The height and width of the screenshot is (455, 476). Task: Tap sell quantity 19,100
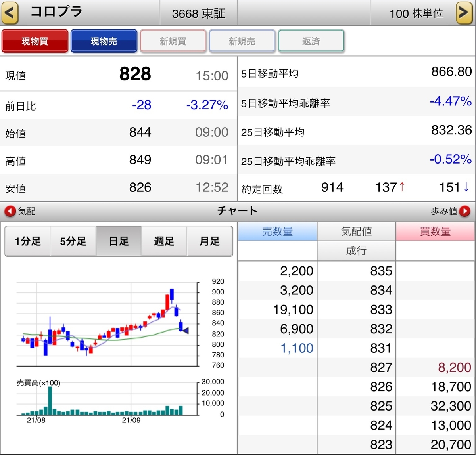pyautogui.click(x=293, y=310)
